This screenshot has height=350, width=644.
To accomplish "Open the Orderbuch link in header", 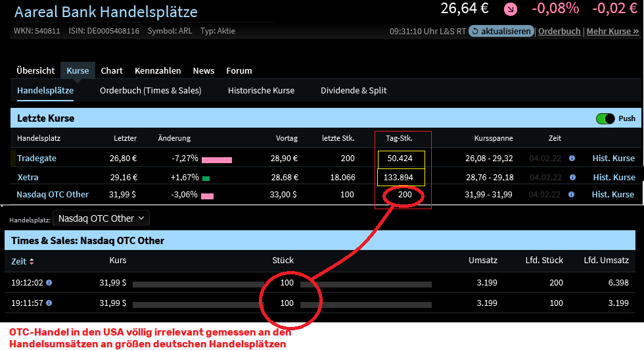I will [x=559, y=32].
